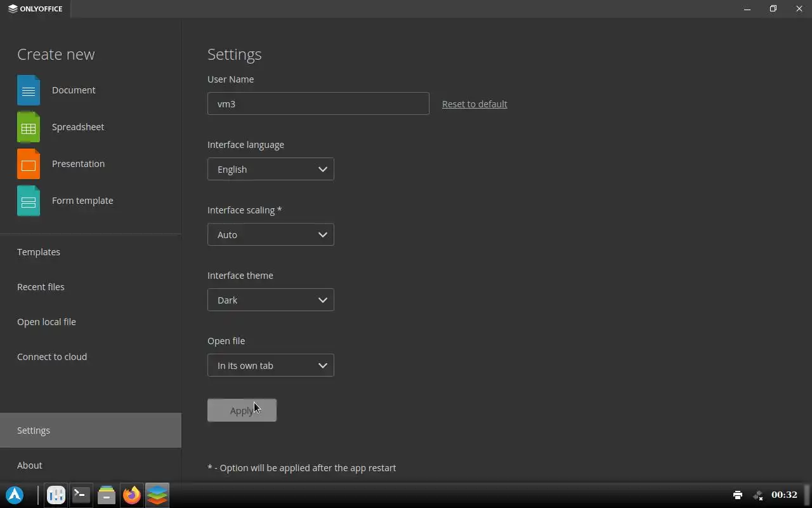Click the app restart footnote text
This screenshot has height=508, width=812.
(x=302, y=468)
